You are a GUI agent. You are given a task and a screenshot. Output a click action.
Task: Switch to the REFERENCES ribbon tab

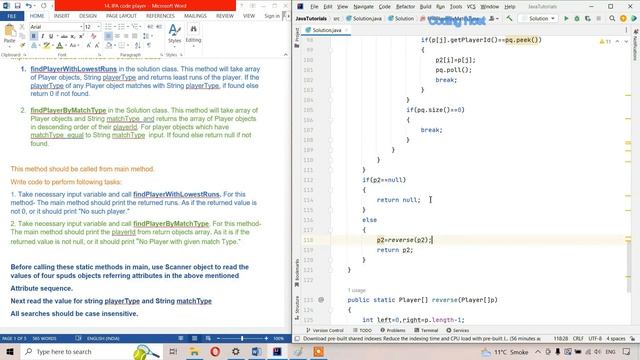[160, 16]
